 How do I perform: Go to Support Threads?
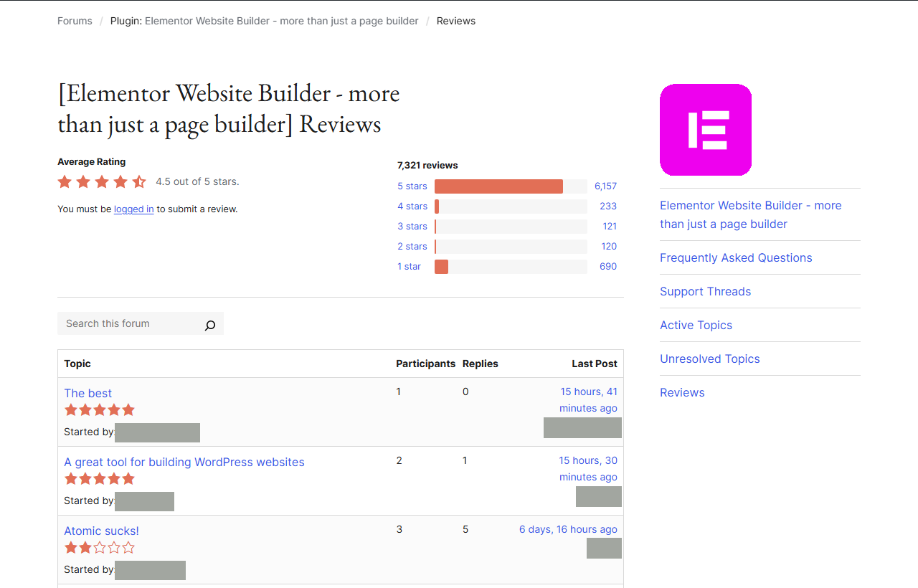(706, 291)
